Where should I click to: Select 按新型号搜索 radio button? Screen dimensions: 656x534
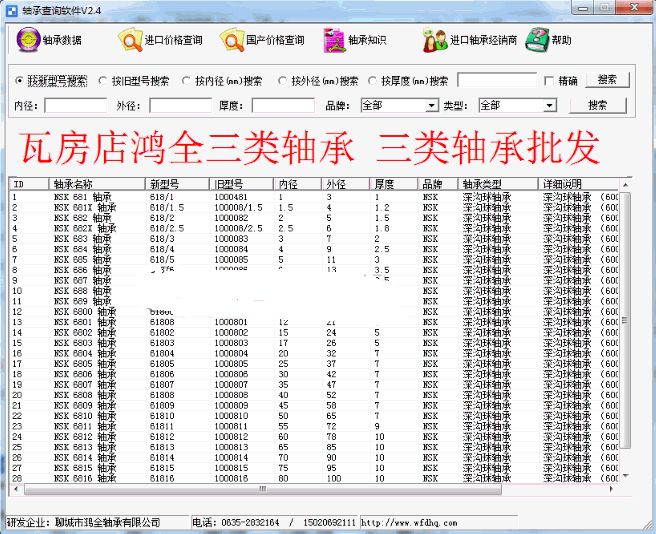click(x=19, y=80)
